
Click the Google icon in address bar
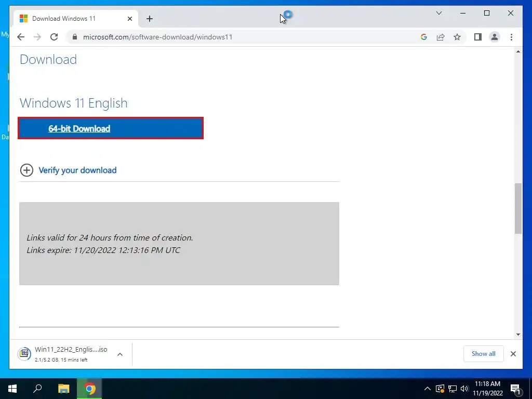[x=424, y=37]
